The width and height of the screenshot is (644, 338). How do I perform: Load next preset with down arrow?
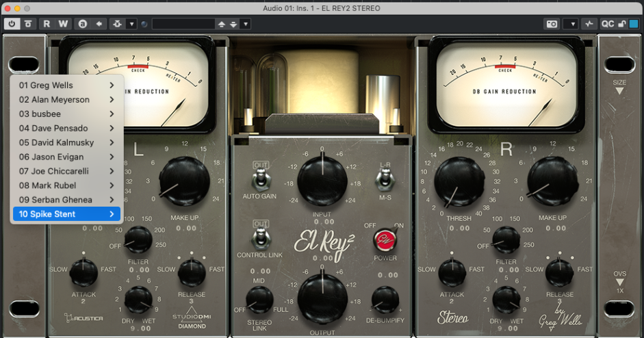(x=233, y=24)
